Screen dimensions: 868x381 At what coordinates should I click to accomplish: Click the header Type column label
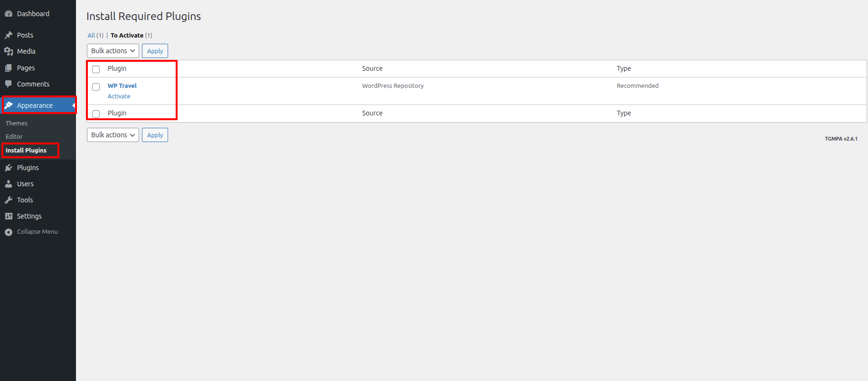624,68
